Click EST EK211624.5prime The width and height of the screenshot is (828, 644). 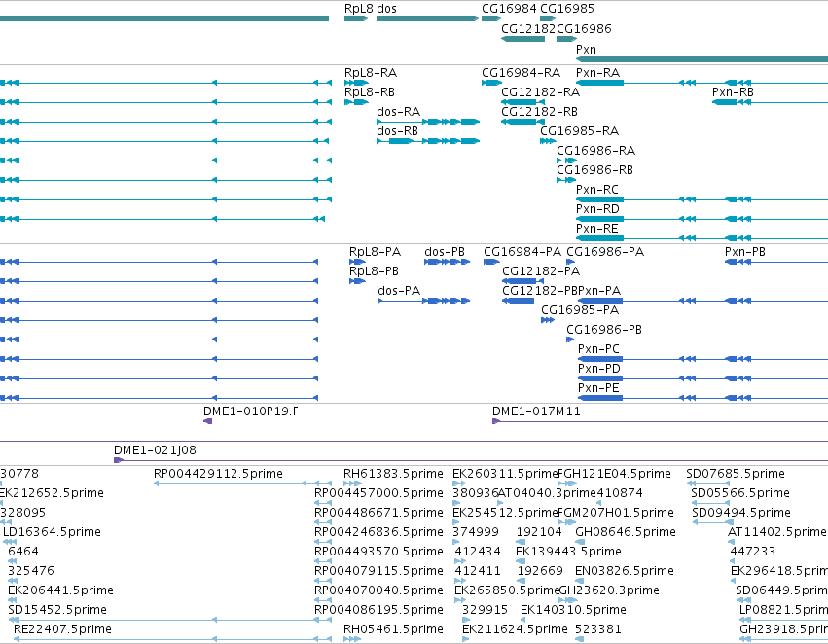point(515,629)
